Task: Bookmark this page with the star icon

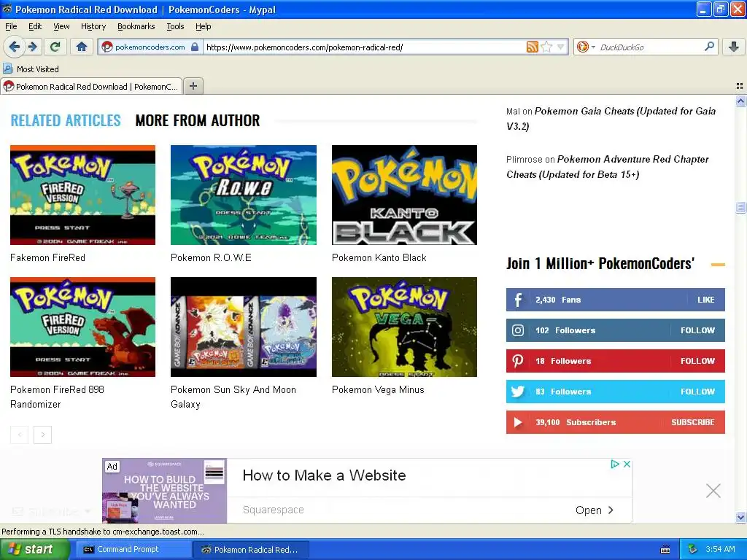Action: [x=546, y=47]
